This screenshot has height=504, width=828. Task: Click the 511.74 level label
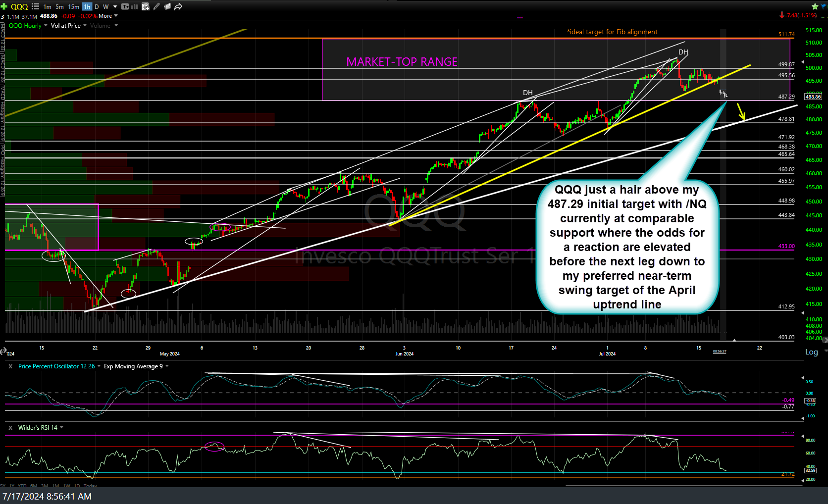click(x=786, y=35)
